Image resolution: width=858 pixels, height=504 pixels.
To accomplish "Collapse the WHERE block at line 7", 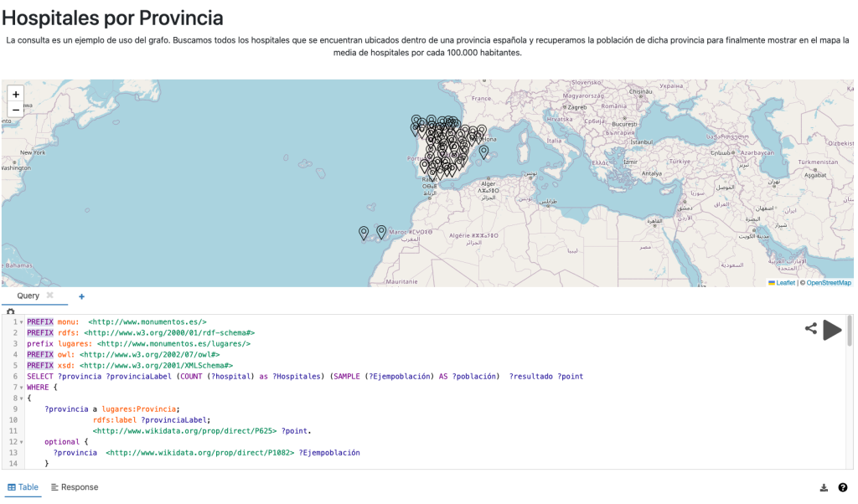I will 21,387.
